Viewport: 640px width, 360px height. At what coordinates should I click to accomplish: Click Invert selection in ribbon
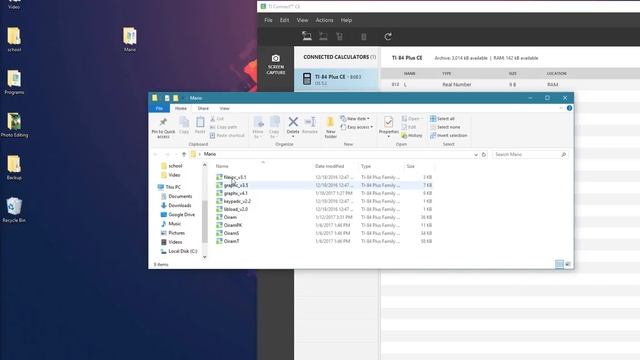point(448,136)
